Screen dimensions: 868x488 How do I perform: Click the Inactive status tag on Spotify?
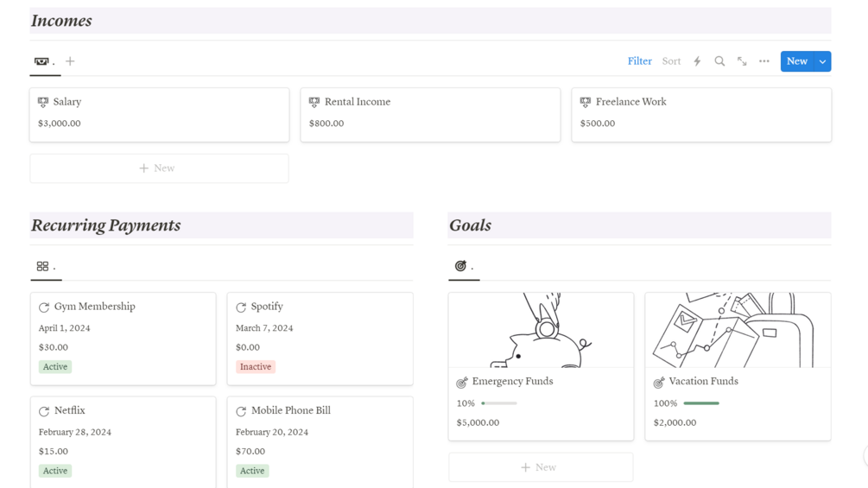(x=256, y=367)
